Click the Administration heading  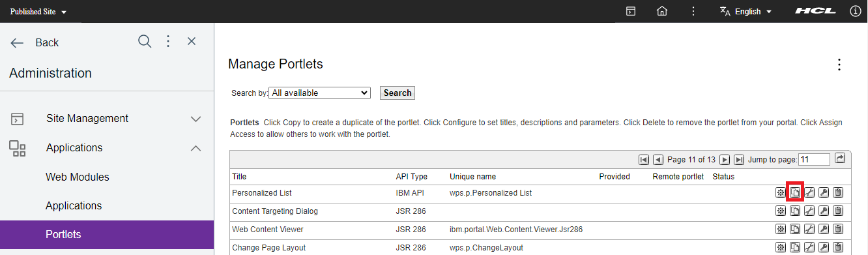(x=50, y=73)
